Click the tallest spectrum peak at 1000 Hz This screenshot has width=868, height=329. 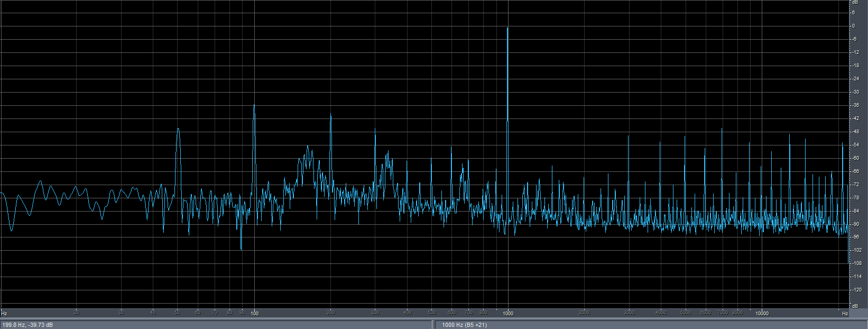[507, 29]
